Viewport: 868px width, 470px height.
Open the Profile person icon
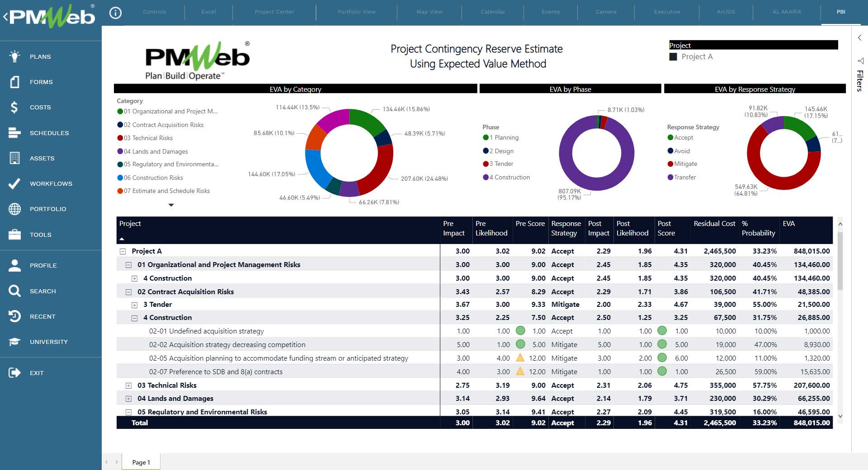[14, 265]
